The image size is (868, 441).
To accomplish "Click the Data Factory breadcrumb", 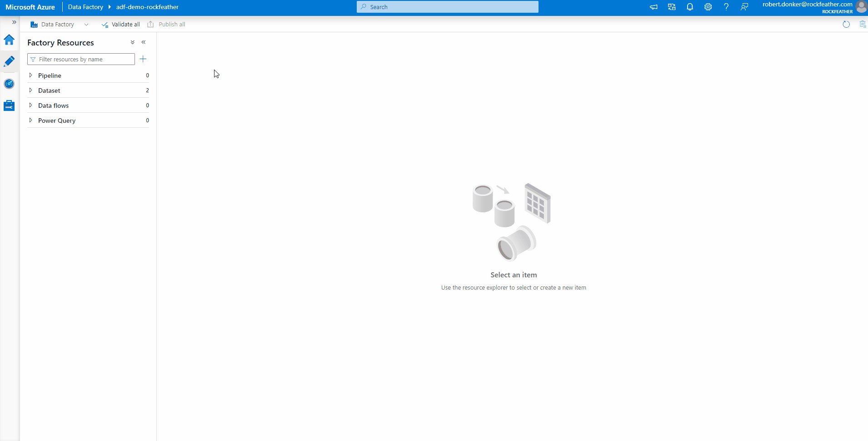I will coord(85,7).
